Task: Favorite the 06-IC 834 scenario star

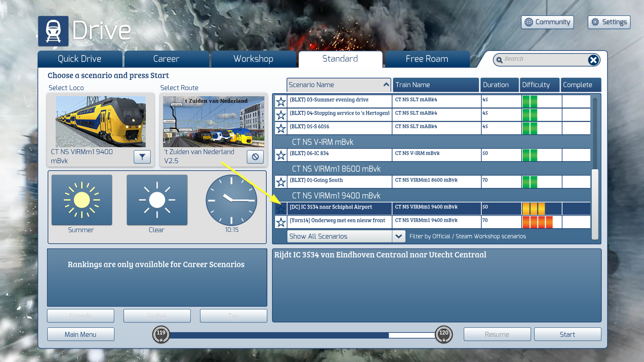Action: click(281, 155)
